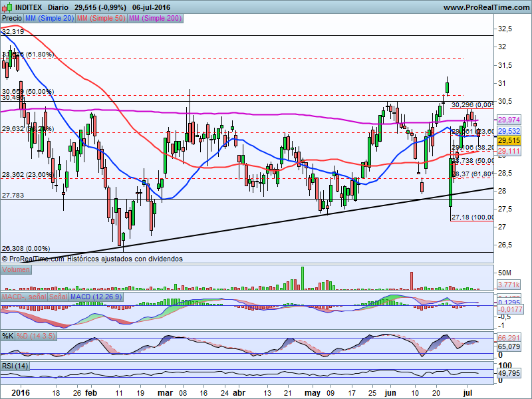
Task: Select the MACD (12 26 9) label
Action: (96, 296)
